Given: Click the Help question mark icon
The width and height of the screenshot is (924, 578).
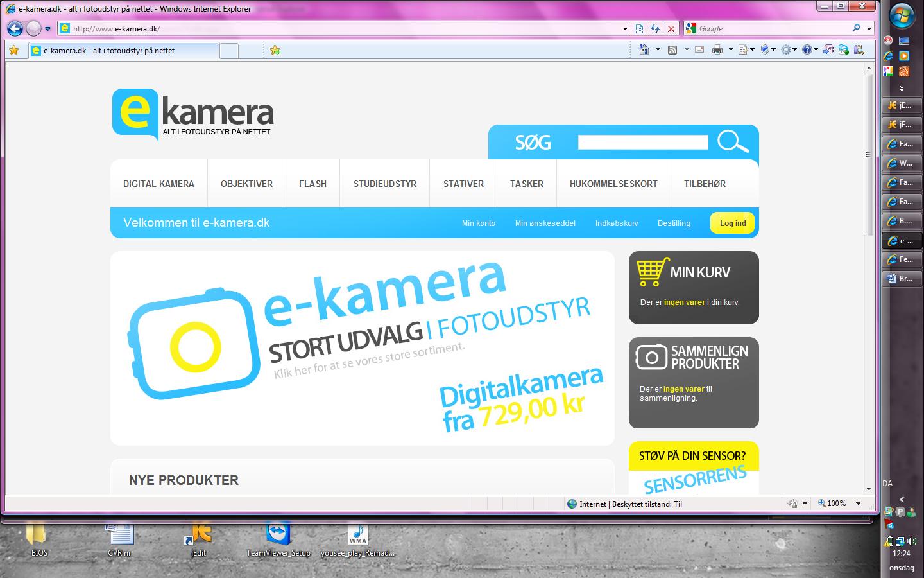Looking at the screenshot, I should 807,50.
